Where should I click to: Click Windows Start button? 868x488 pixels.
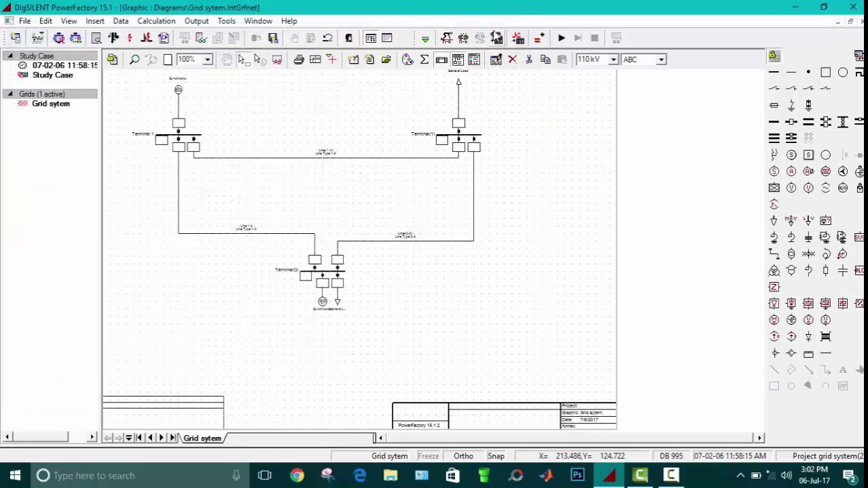[x=15, y=475]
